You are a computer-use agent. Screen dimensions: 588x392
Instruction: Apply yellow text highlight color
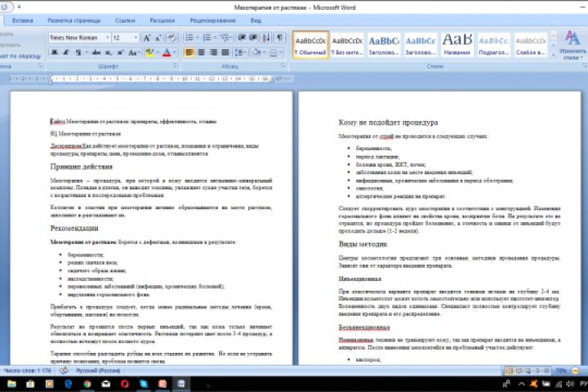click(149, 52)
